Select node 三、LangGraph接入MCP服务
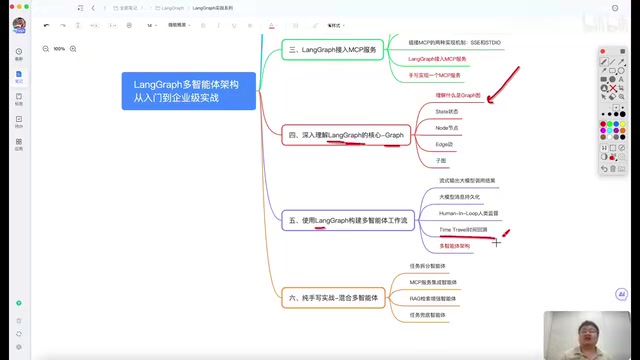The height and width of the screenshot is (360, 640). click(333, 50)
